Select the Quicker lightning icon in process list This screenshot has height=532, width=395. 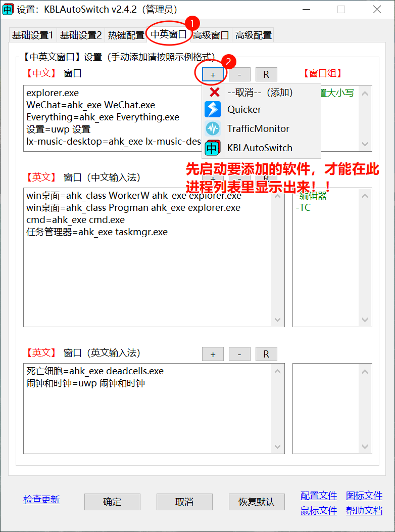coord(213,109)
